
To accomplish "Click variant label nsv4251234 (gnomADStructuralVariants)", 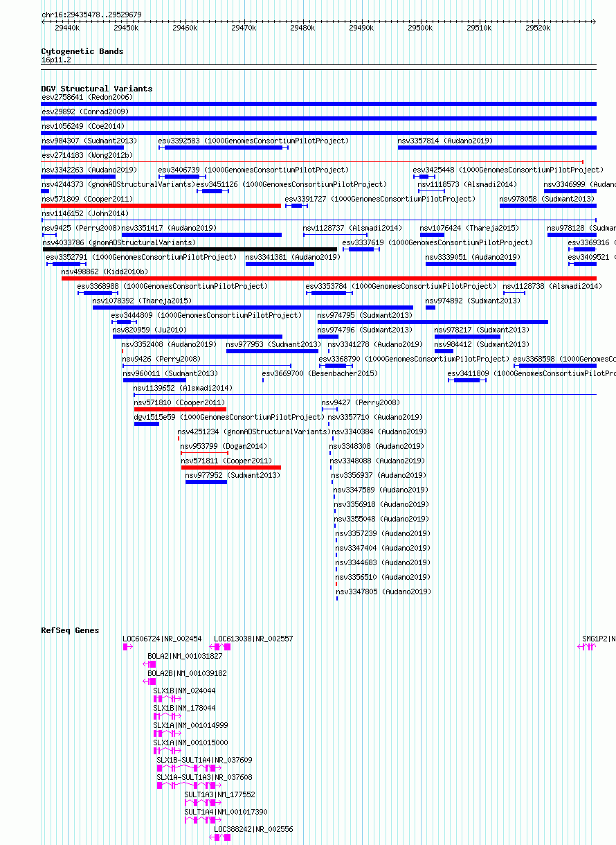I will point(254,432).
